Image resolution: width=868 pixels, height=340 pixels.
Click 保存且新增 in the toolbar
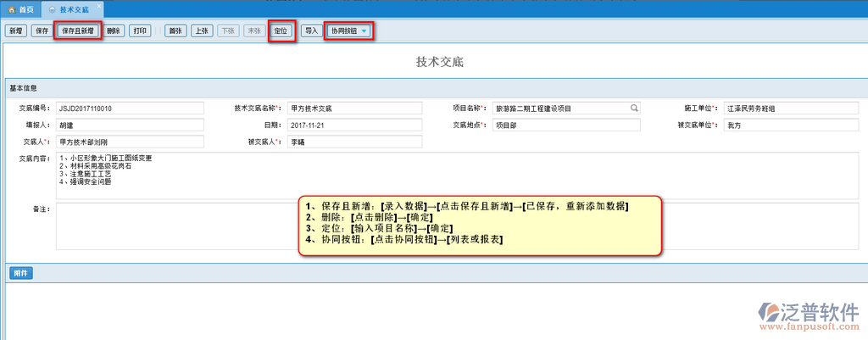point(81,31)
